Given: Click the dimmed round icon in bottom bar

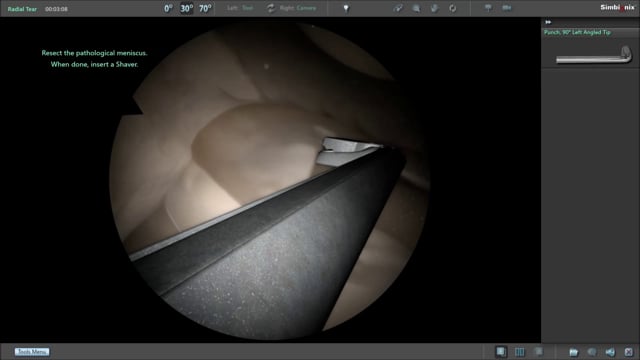Looking at the screenshot, I should click(592, 352).
